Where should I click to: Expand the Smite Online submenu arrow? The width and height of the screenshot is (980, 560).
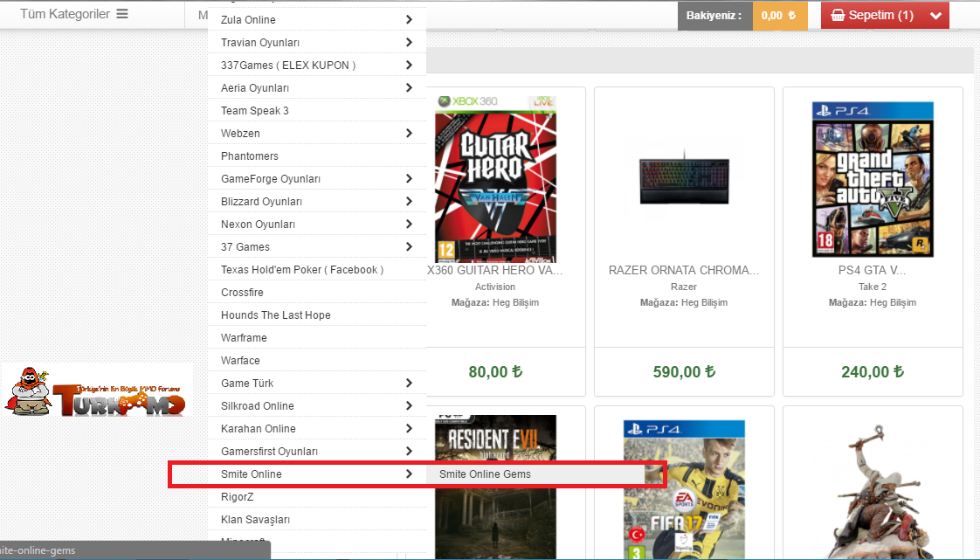[409, 474]
